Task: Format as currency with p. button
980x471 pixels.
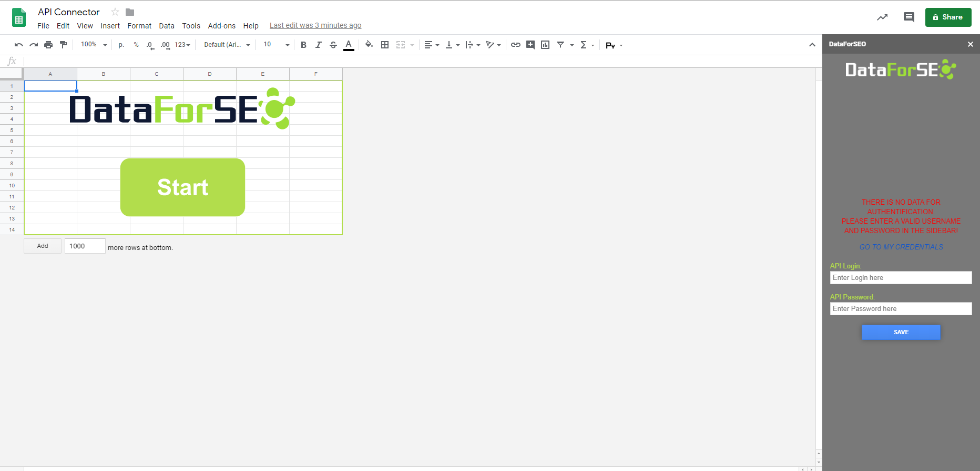Action: click(121, 45)
